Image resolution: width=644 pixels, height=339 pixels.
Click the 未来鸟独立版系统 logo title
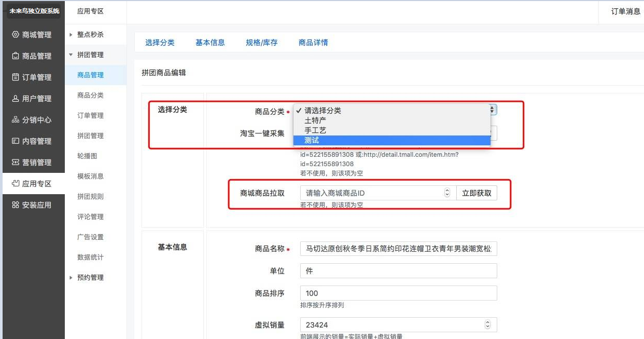pos(35,11)
